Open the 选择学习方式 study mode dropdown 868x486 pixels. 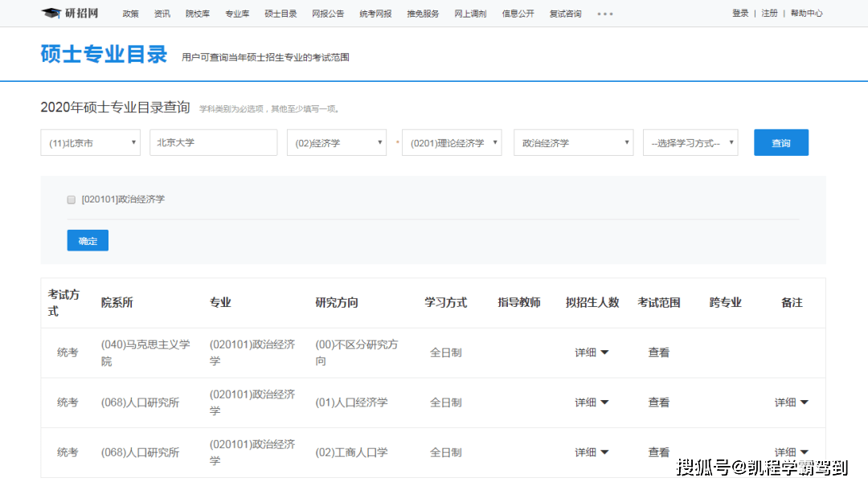point(690,143)
